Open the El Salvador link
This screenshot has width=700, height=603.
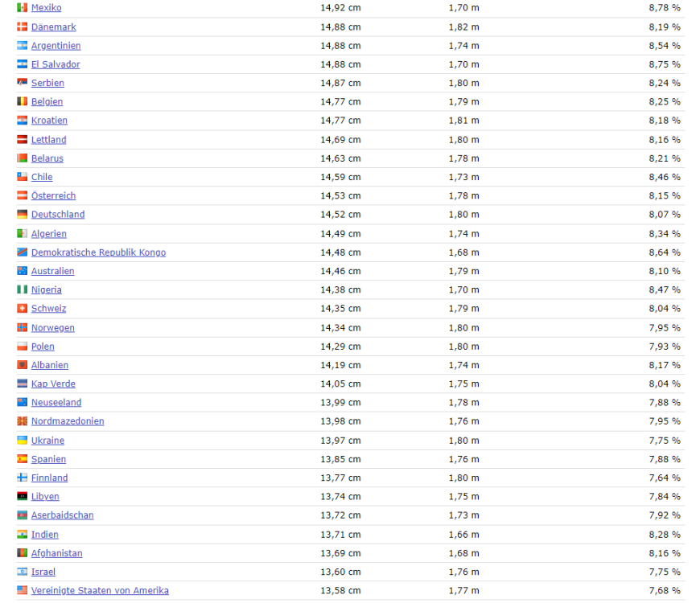tap(56, 64)
